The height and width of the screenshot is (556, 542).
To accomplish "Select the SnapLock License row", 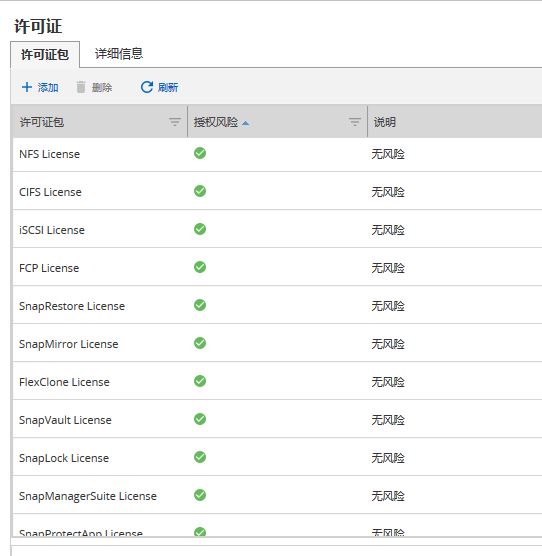I will click(277, 457).
